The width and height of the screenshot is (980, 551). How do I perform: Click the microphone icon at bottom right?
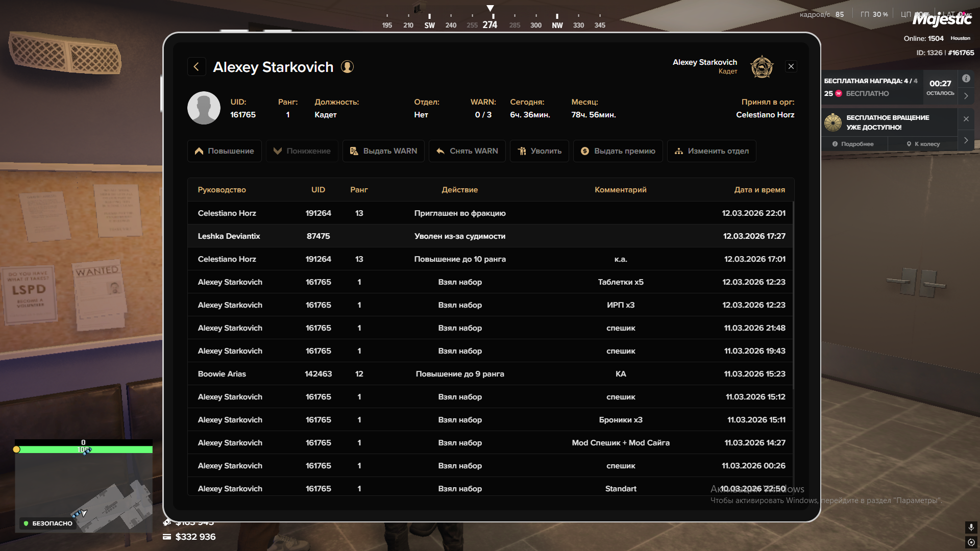(971, 527)
